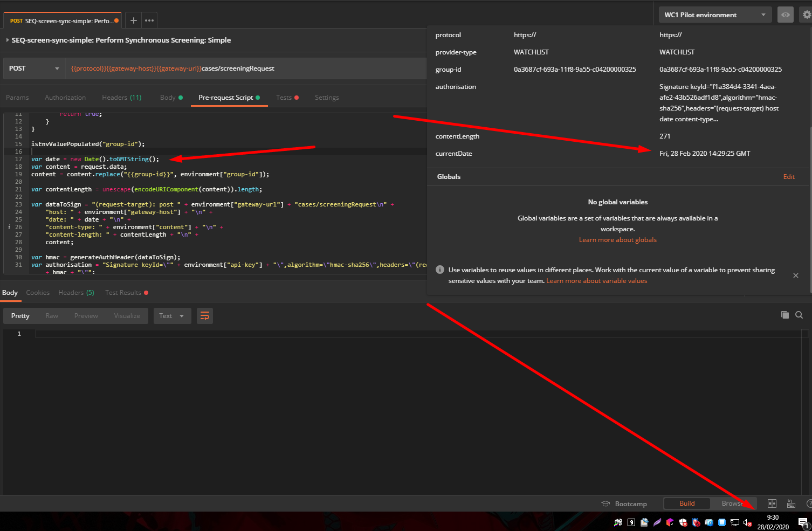Viewport: 812px width, 531px height.
Task: Open the Tests tab
Action: (x=287, y=98)
